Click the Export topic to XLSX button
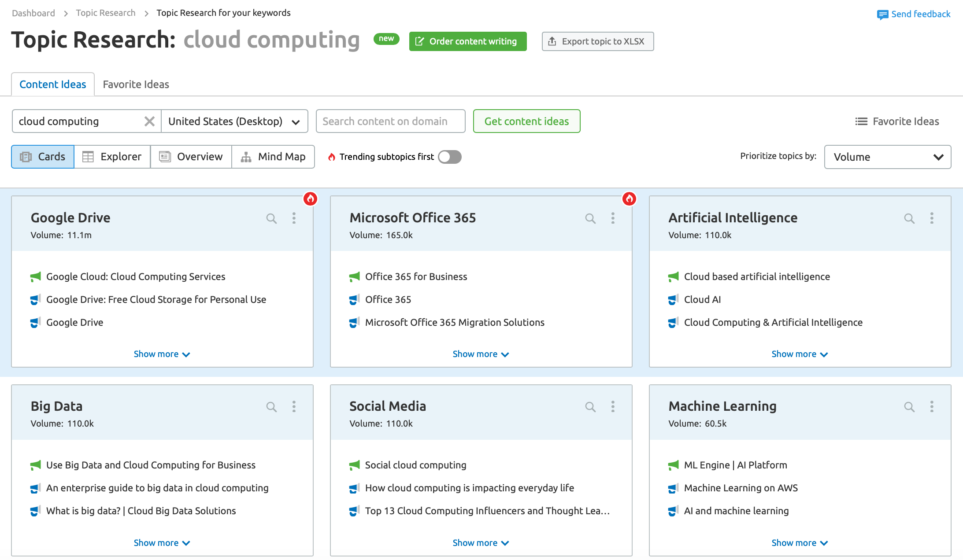This screenshot has width=963, height=560. click(x=596, y=41)
